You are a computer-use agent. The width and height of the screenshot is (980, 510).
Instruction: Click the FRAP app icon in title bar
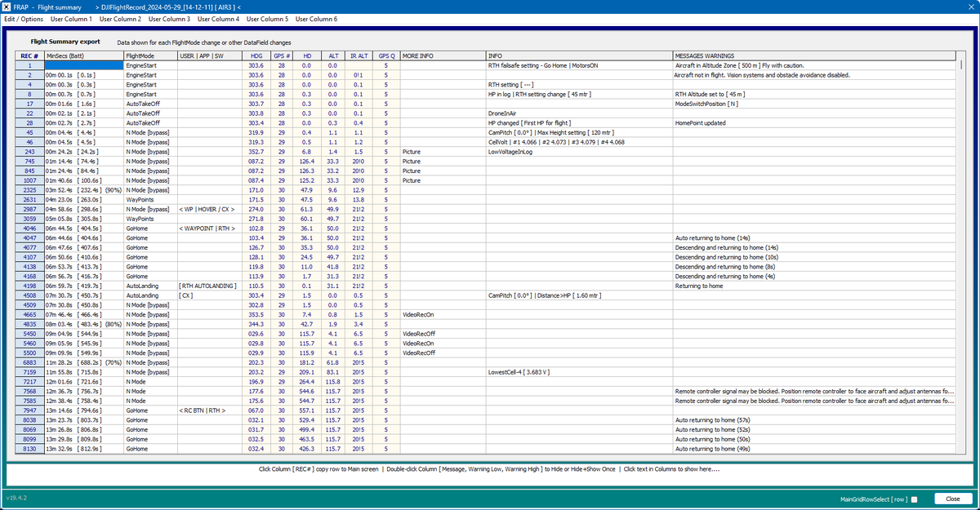pos(7,7)
